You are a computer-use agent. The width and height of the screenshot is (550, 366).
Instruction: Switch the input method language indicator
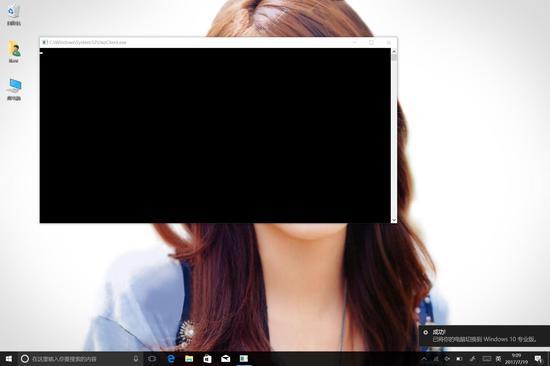(498, 359)
